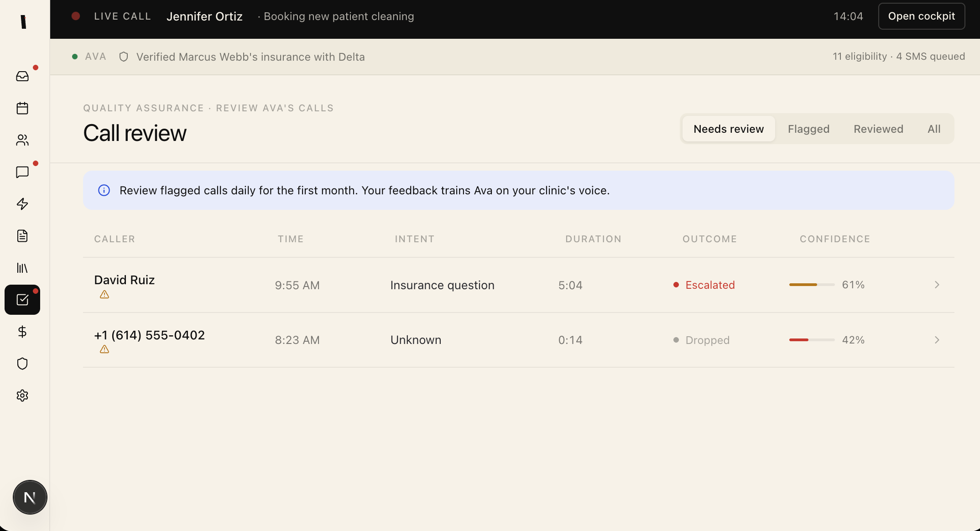Click Jennifer Ortiz live call name

pos(204,16)
